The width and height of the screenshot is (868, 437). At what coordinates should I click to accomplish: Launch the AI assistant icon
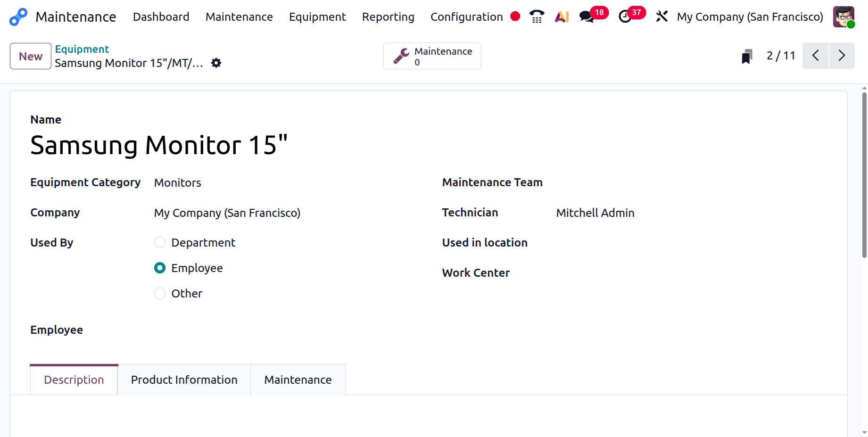562,17
